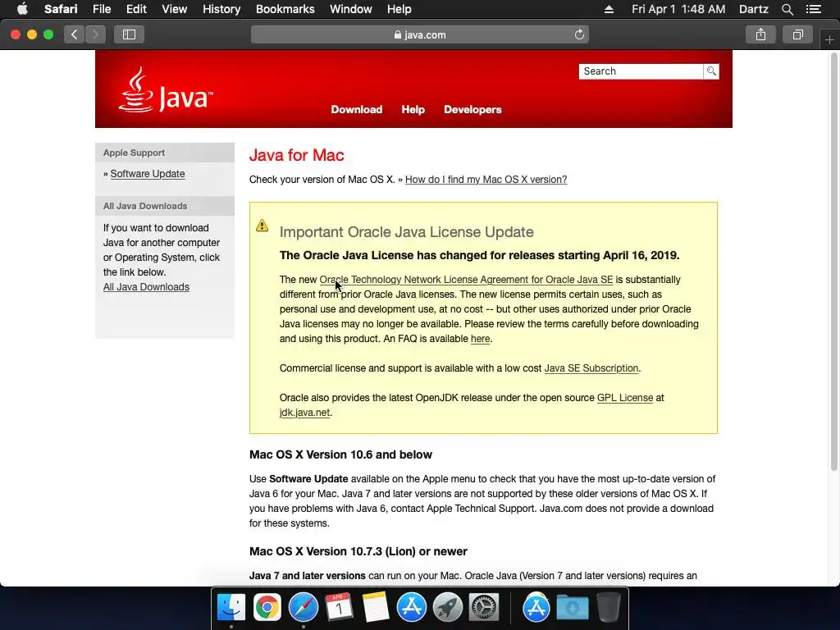
Task: Open a new tab with plus button
Action: (x=830, y=39)
